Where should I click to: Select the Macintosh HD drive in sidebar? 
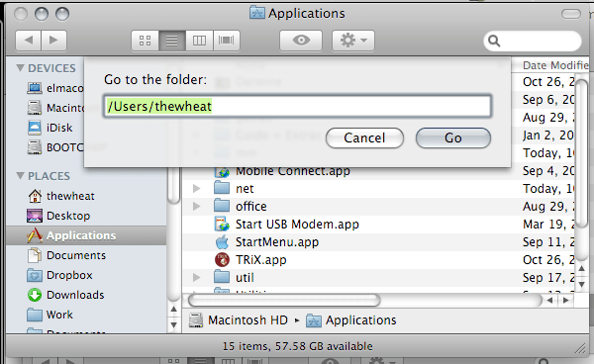coord(55,108)
